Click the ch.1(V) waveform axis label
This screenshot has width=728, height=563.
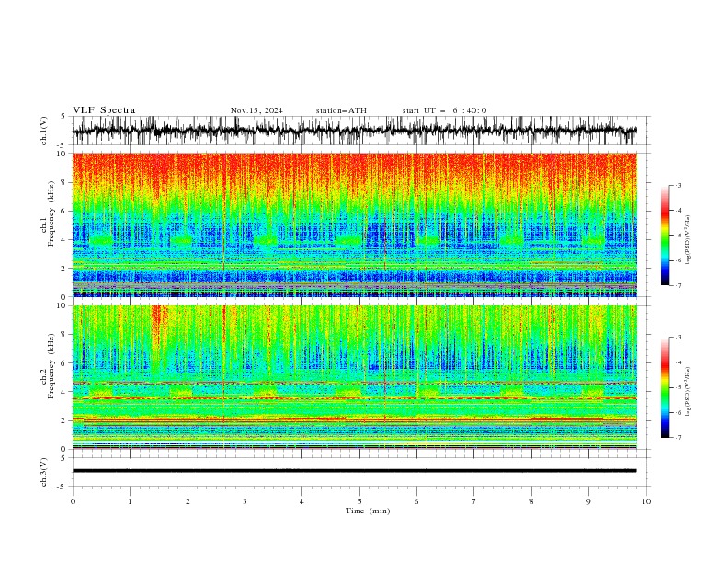44,131
